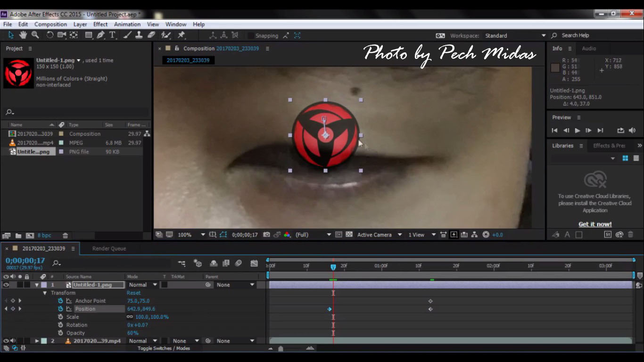Switch to the Audio panel tab

(589, 49)
